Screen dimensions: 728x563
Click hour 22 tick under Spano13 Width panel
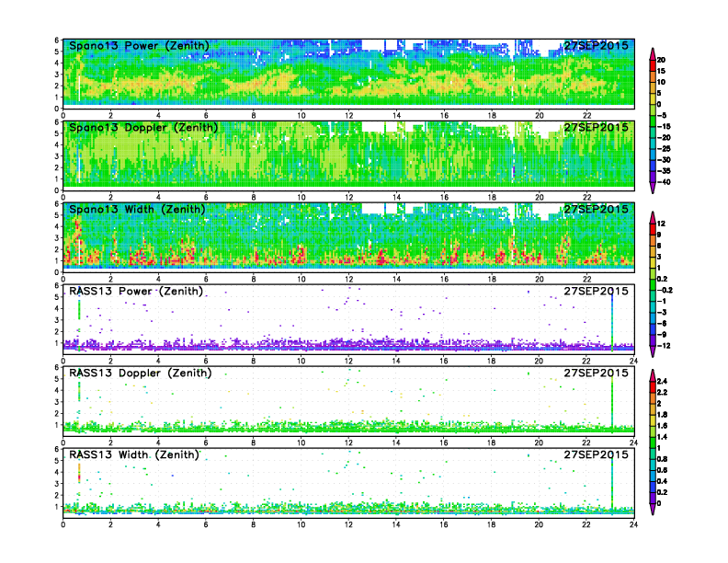coord(586,279)
